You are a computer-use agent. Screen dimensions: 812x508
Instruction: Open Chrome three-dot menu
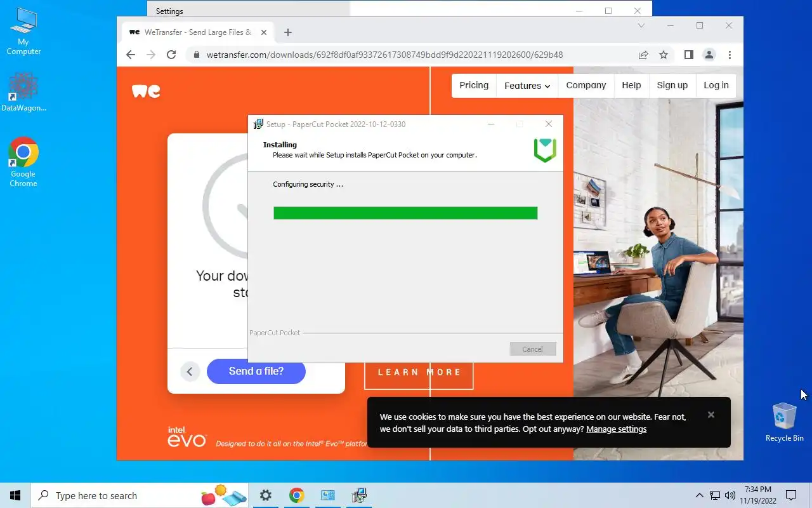click(730, 55)
